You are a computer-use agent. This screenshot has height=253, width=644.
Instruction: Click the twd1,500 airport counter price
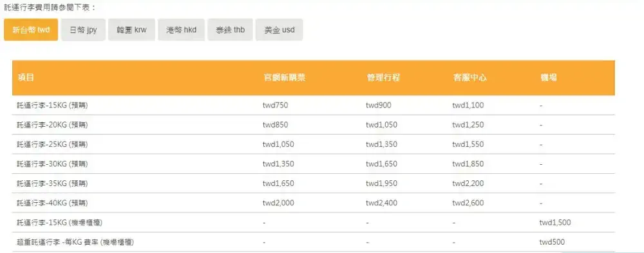pyautogui.click(x=555, y=223)
